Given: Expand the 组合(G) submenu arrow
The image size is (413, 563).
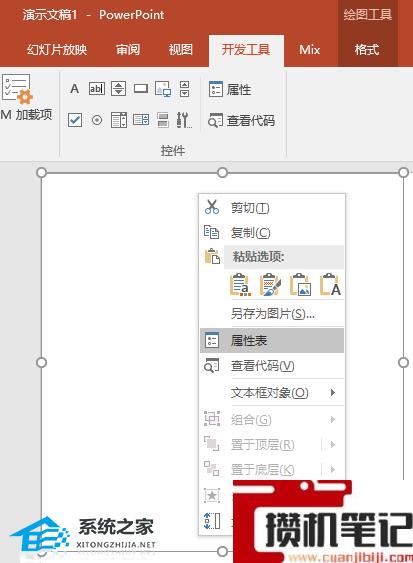Looking at the screenshot, I should click(x=333, y=419).
